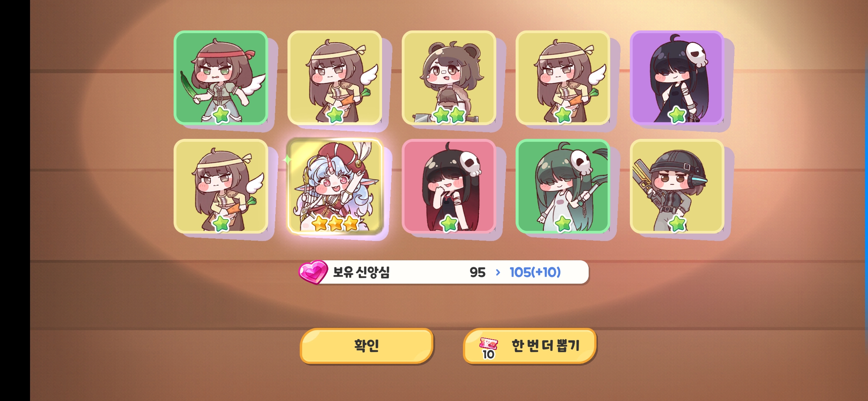Tap the three gold stars on horned girl card
868x401 pixels.
tap(335, 224)
